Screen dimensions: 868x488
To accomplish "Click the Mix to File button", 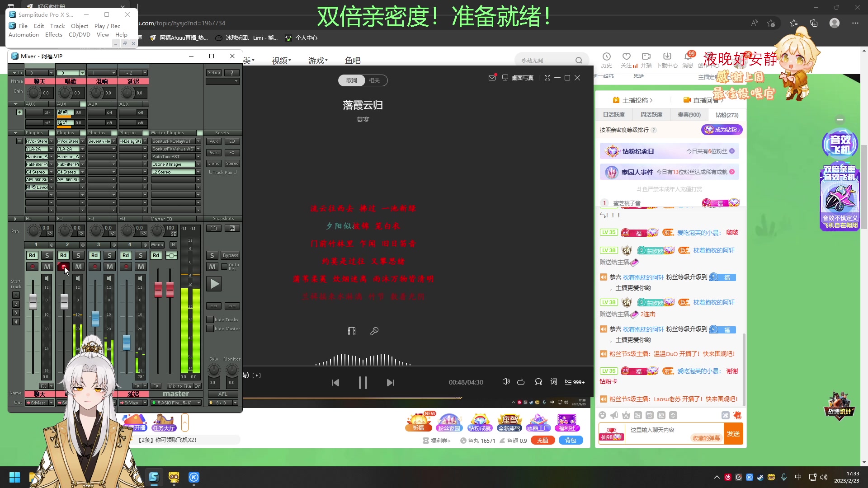I will [180, 386].
